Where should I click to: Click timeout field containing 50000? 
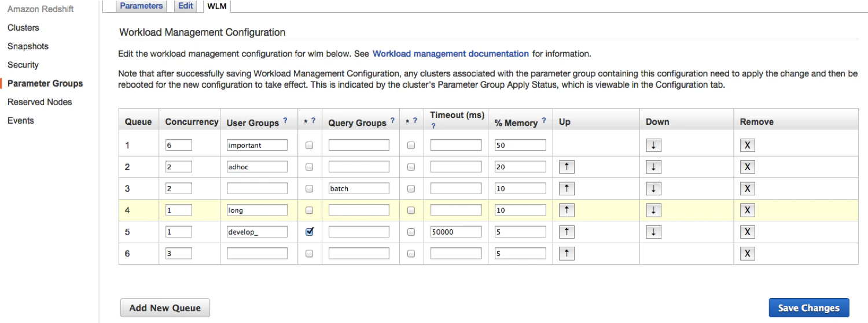click(456, 232)
